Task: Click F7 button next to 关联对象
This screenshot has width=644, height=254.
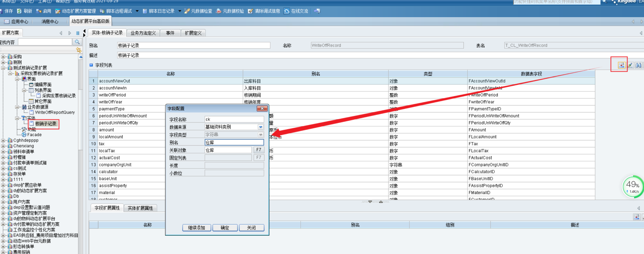Action: [259, 150]
